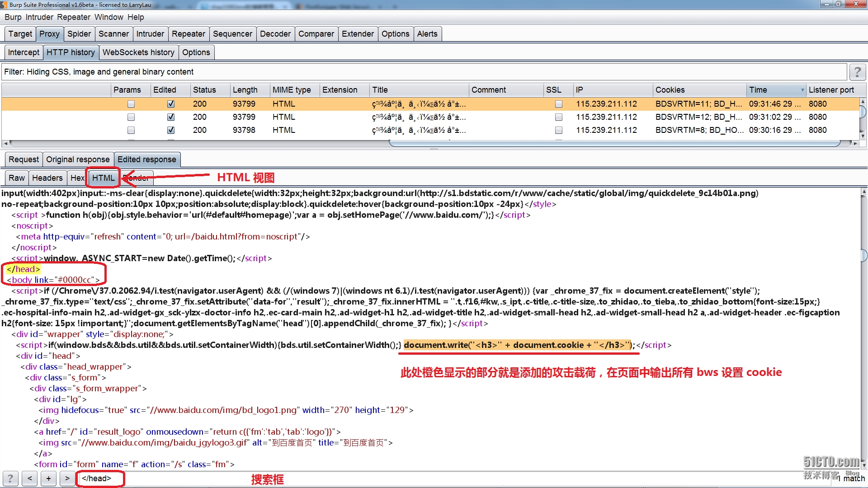Image resolution: width=868 pixels, height=488 pixels.
Task: Sort by the IP column header
Action: tap(613, 90)
